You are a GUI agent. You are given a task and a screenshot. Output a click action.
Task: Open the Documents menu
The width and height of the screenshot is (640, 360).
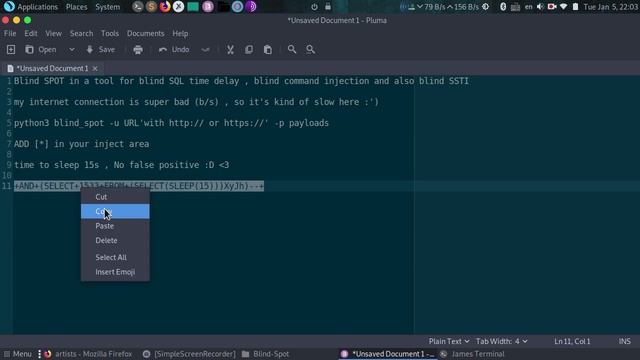(145, 33)
